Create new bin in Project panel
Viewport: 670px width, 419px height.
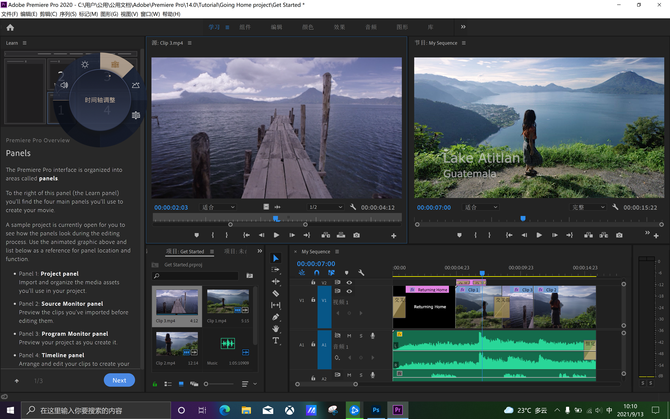point(250,276)
